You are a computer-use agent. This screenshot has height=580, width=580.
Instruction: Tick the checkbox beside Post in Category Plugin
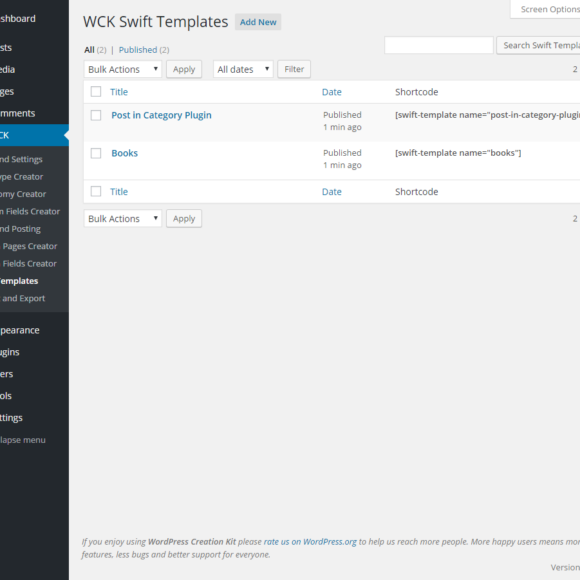pos(96,115)
